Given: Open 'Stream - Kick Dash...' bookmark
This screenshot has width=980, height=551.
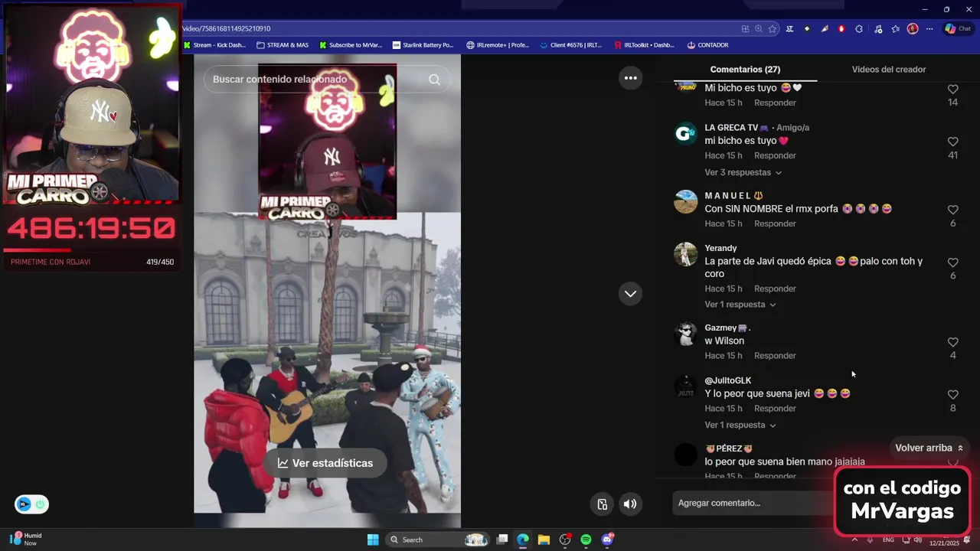Looking at the screenshot, I should pos(214,45).
